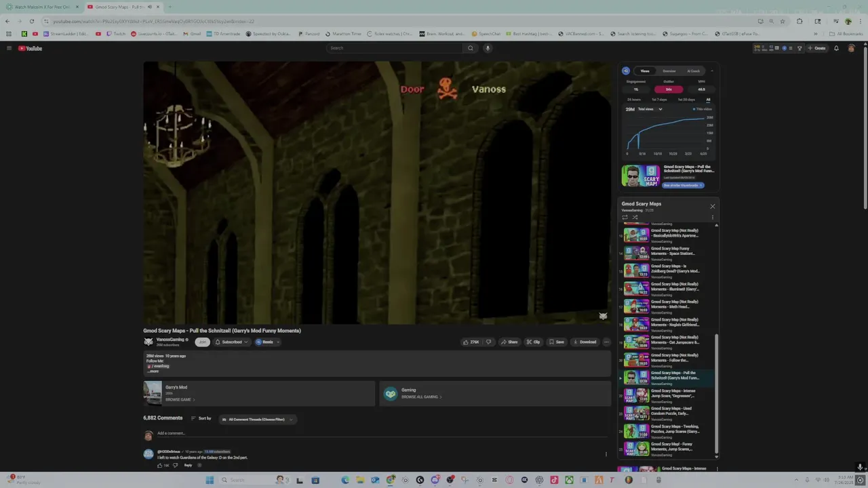Select the 1st 7 days range tab

[659, 100]
